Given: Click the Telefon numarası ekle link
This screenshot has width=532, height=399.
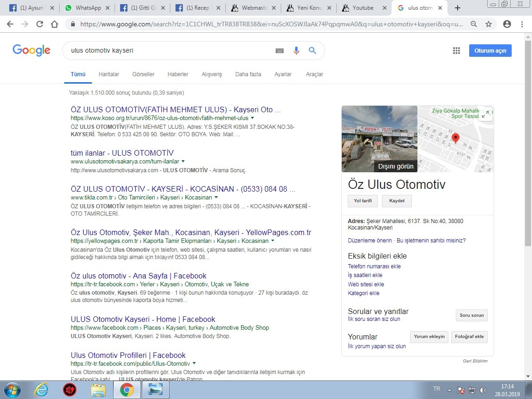Looking at the screenshot, I should [x=374, y=266].
